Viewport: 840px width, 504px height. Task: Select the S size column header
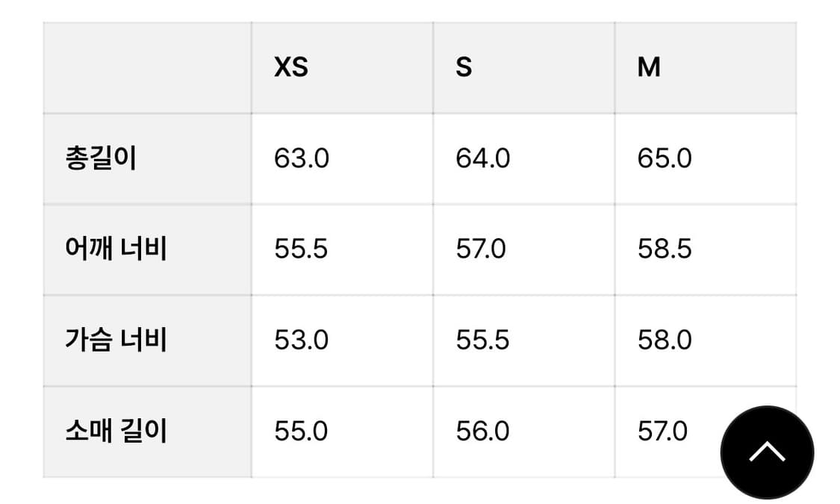tap(464, 68)
